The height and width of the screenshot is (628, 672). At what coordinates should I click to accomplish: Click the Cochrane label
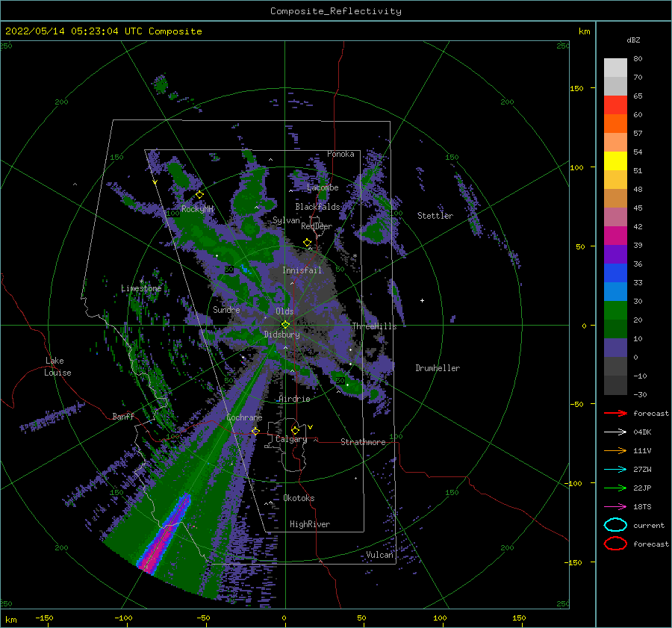pos(244,417)
